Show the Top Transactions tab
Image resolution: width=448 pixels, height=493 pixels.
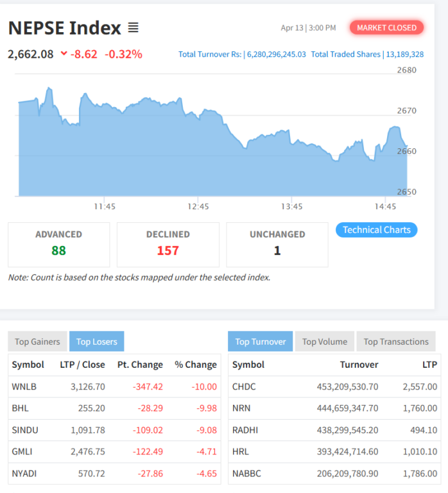pos(395,342)
